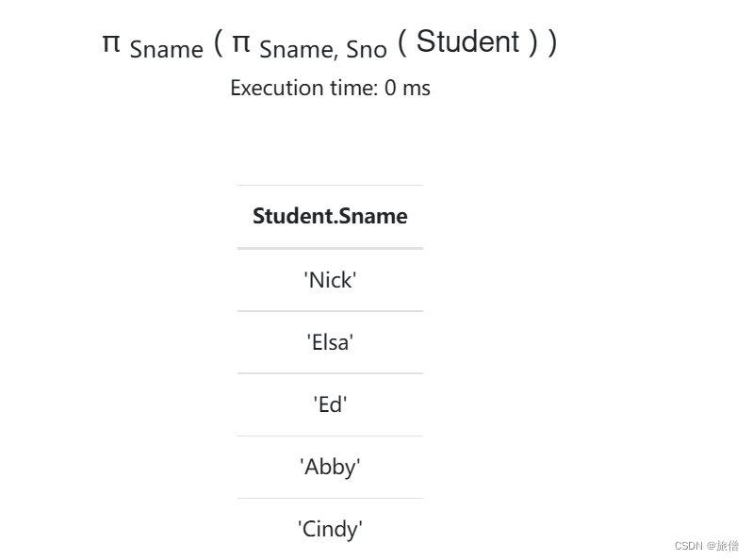Click the divider line under the column header
The width and height of the screenshot is (753, 560).
tap(330, 248)
